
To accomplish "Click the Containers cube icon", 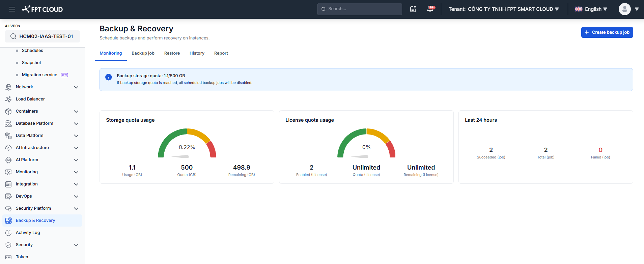I will (8, 111).
